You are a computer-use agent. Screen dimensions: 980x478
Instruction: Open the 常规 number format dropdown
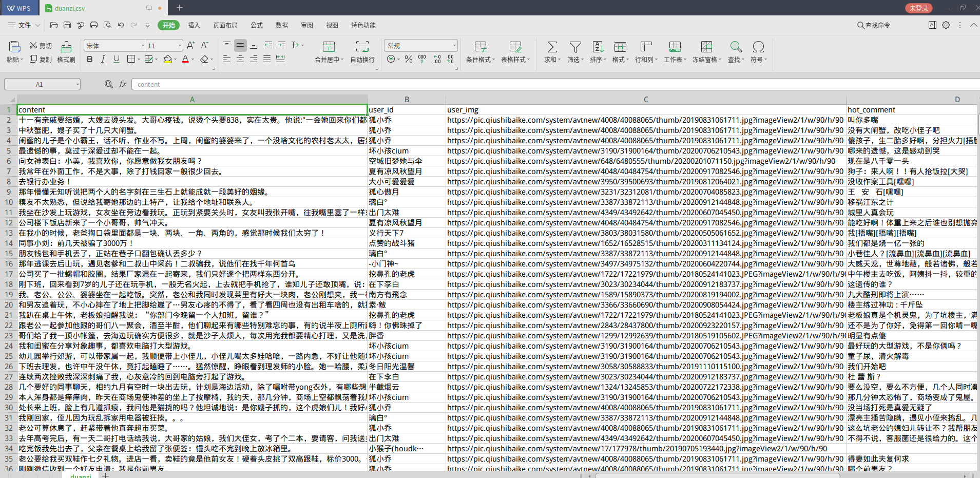pos(454,46)
